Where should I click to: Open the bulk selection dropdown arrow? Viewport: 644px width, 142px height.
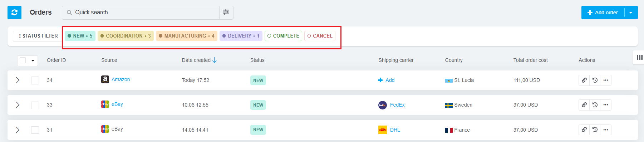point(33,61)
